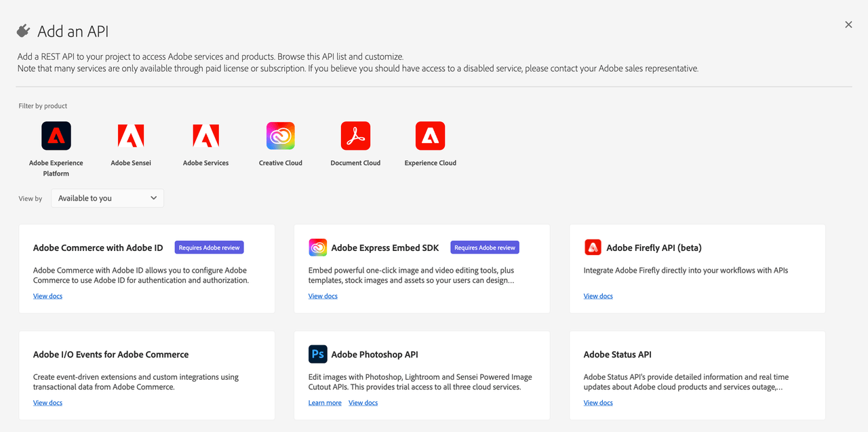Click the Adobe Express Embed SDK icon
The height and width of the screenshot is (432, 868).
[x=317, y=248]
